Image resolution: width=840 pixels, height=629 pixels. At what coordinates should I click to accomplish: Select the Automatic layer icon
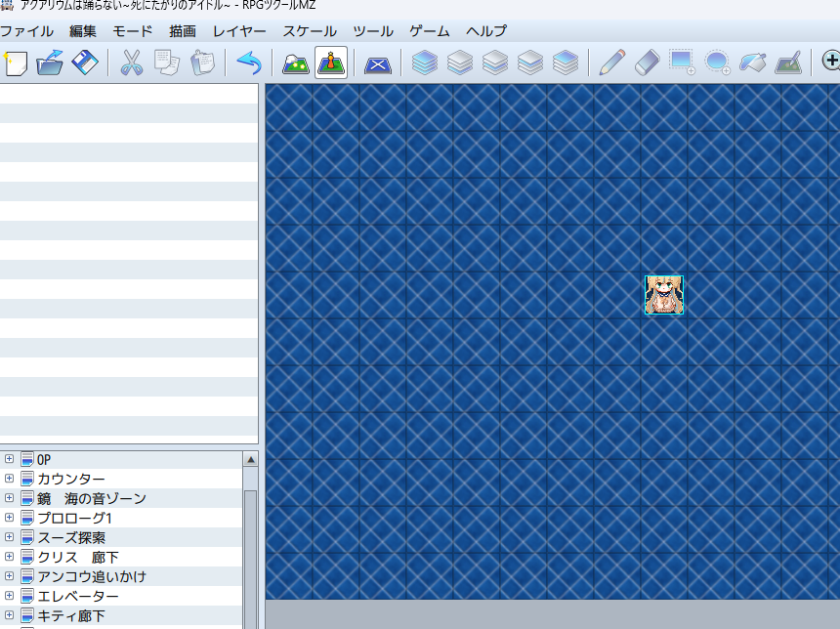pos(424,63)
